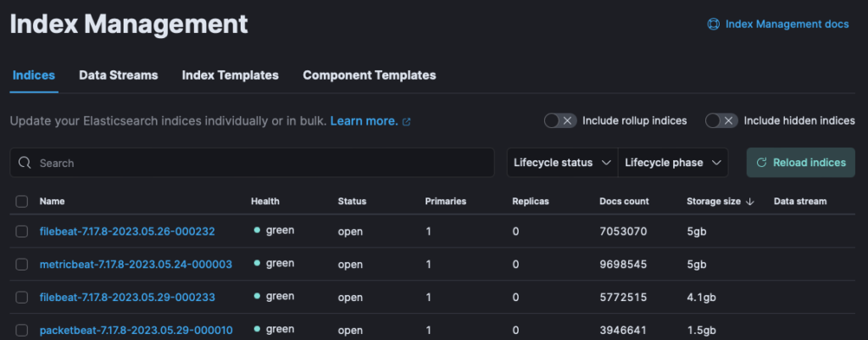This screenshot has height=340, width=868.
Task: Click the magnifier icon in the search box
Action: click(25, 163)
